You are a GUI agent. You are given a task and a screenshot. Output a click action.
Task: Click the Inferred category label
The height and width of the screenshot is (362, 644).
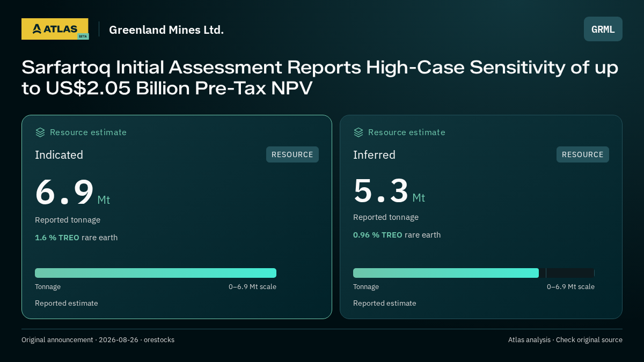click(374, 155)
